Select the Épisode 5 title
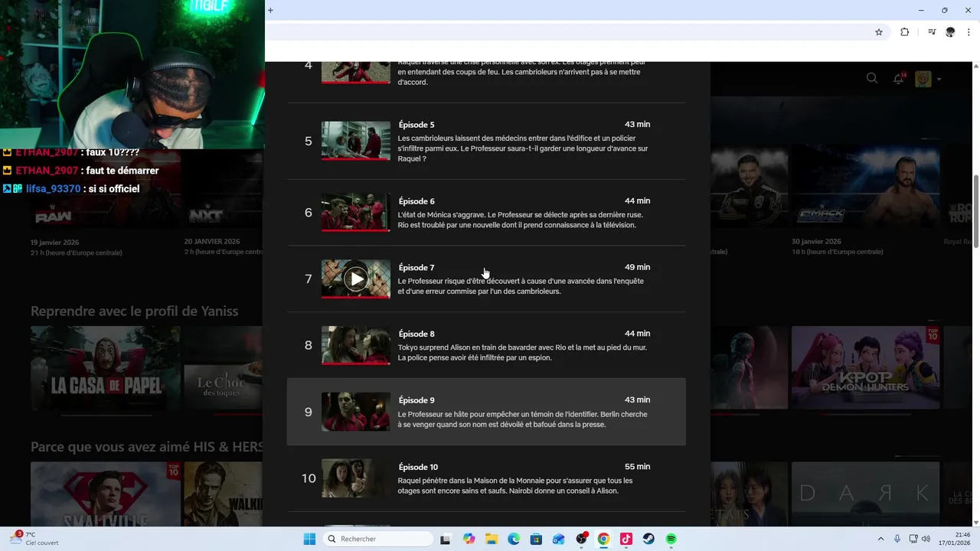980x551 pixels. tap(416, 125)
